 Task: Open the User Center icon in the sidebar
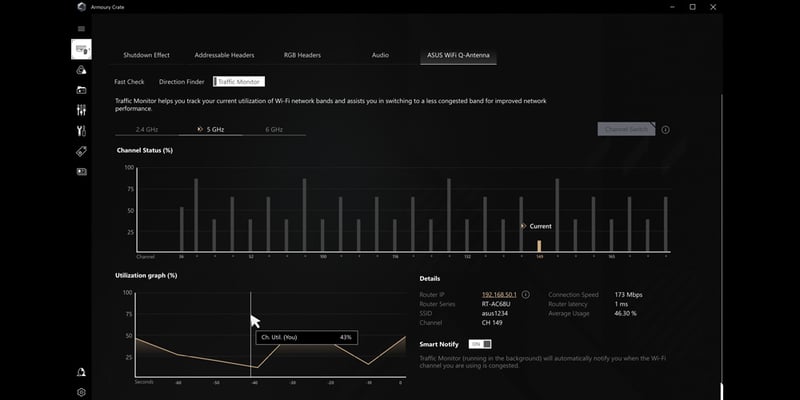click(81, 372)
